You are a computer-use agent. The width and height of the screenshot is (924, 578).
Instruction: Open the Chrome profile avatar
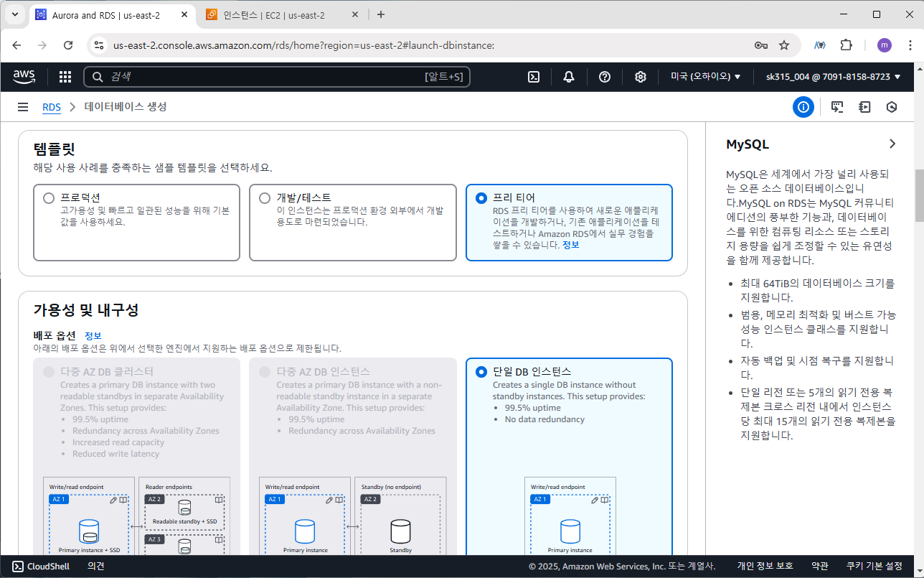(x=885, y=45)
